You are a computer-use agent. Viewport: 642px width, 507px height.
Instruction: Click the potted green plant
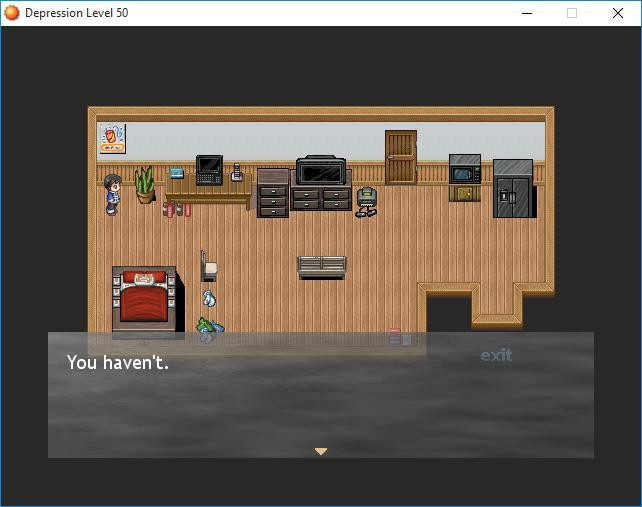(145, 185)
